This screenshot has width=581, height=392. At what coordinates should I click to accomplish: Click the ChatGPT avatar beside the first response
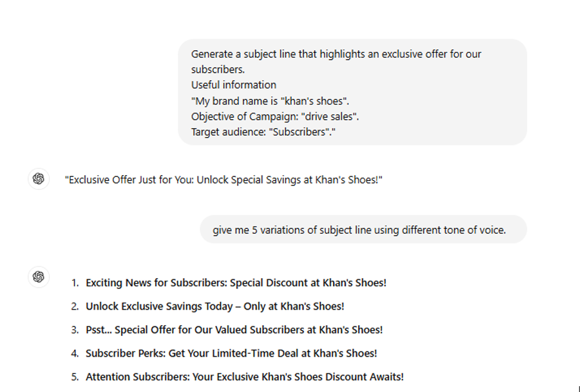pyautogui.click(x=39, y=179)
